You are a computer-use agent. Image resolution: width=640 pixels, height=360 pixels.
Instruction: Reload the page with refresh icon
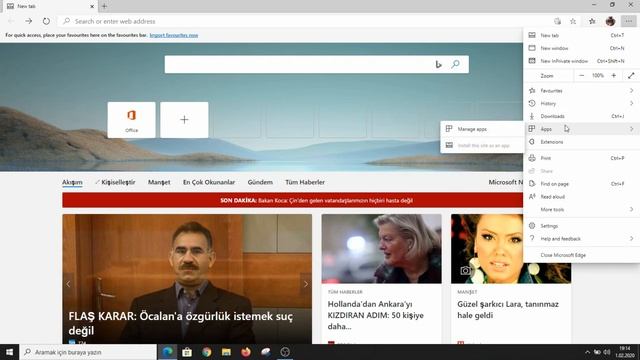(46, 21)
